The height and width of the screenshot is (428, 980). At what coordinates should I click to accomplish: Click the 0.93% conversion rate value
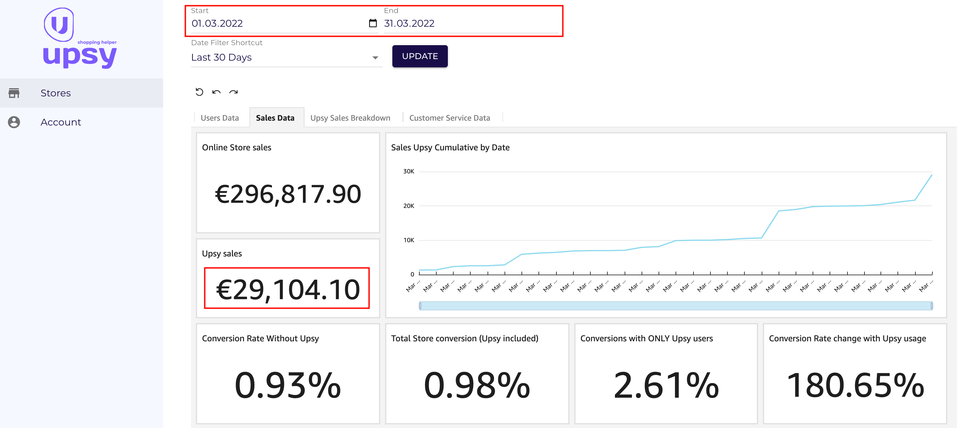[x=288, y=385]
